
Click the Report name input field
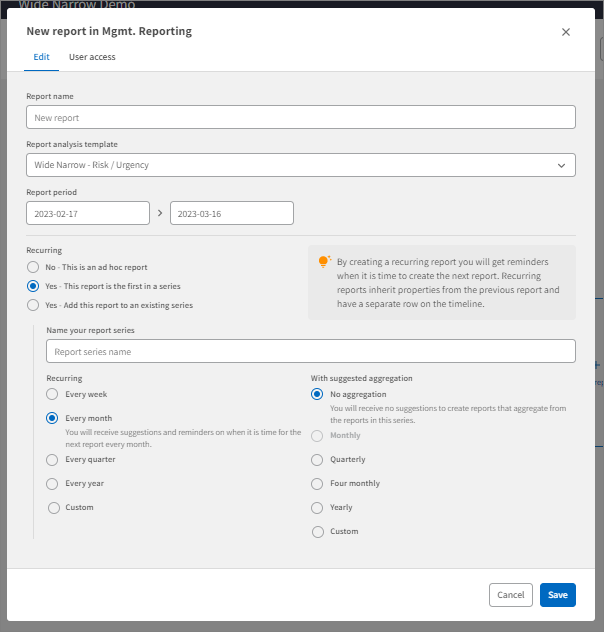[300, 117]
